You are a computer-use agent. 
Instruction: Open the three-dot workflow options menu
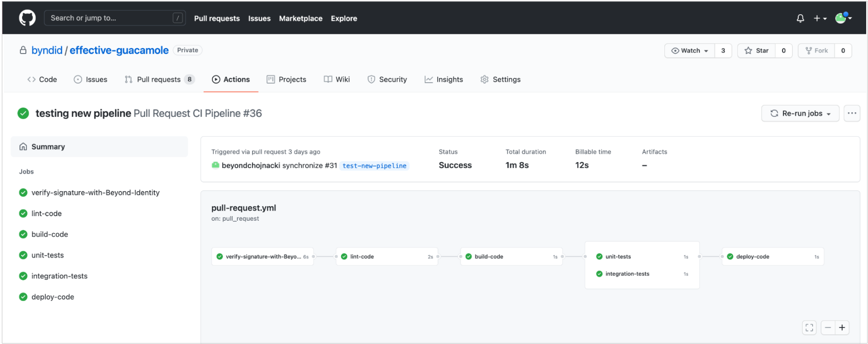click(x=852, y=113)
